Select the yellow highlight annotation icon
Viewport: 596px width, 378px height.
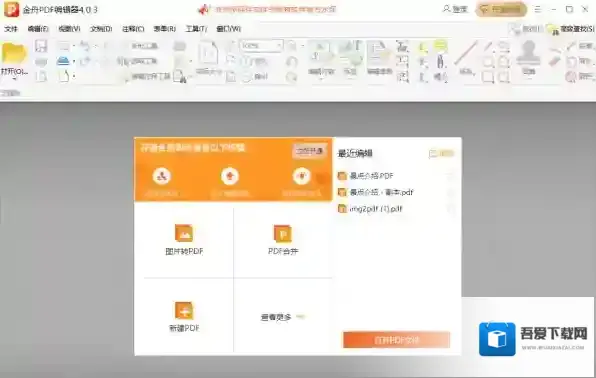coord(440,46)
